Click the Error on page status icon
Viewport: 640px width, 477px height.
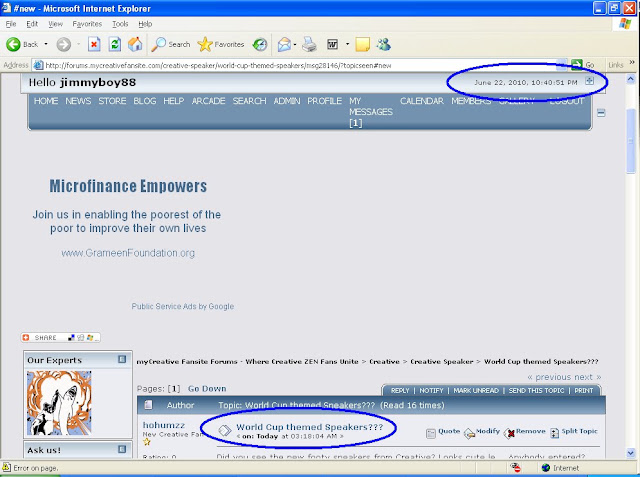[7, 468]
